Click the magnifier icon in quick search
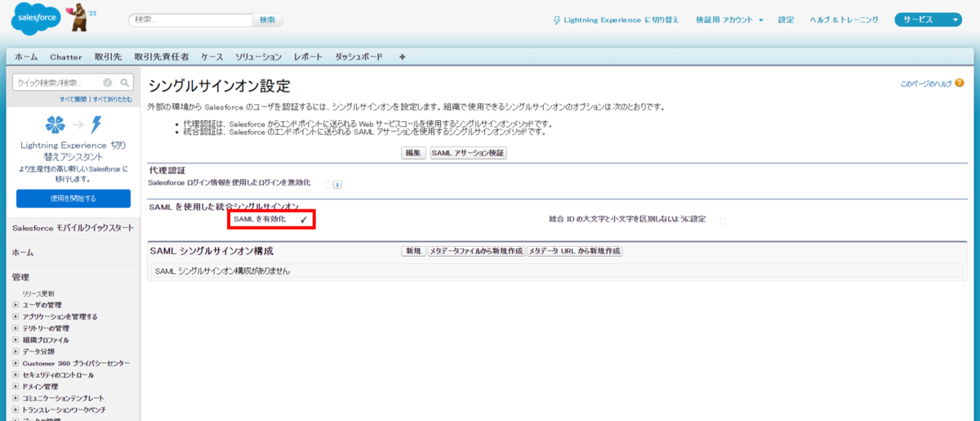Viewport: 980px width, 421px height. click(x=125, y=83)
